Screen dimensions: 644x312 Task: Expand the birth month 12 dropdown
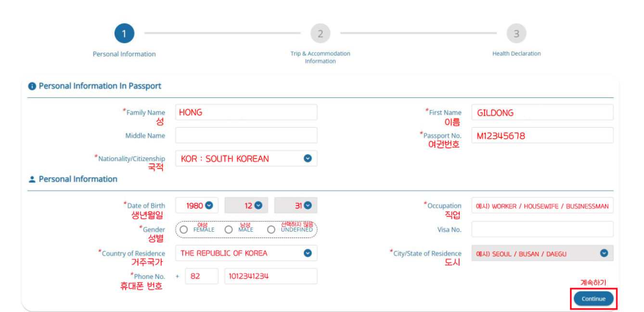click(246, 206)
